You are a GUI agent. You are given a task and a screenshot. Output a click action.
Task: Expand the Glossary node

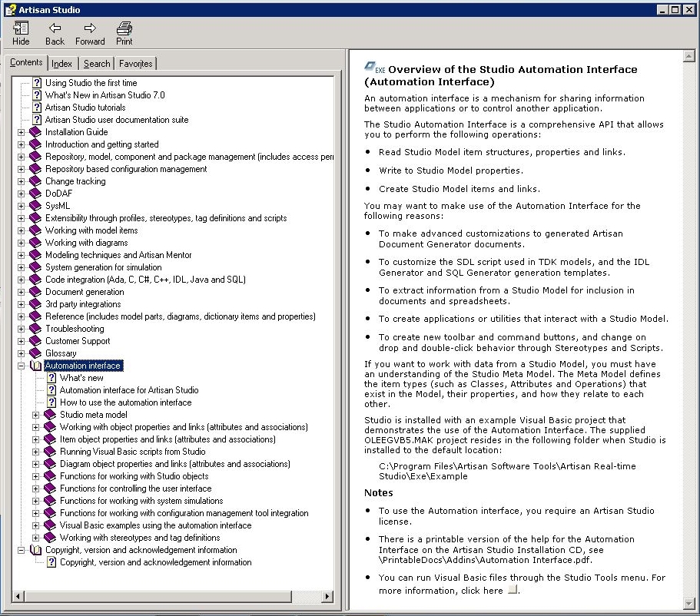pyautogui.click(x=21, y=353)
